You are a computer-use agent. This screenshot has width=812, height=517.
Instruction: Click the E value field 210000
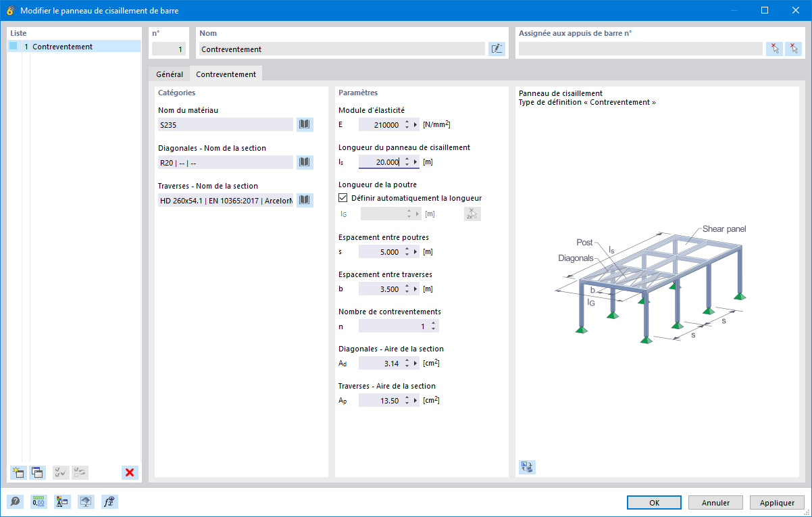pos(380,124)
